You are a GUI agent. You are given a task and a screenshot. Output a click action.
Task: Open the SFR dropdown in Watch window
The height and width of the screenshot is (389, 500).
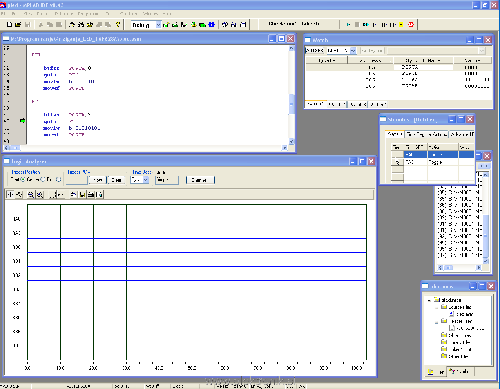353,50
